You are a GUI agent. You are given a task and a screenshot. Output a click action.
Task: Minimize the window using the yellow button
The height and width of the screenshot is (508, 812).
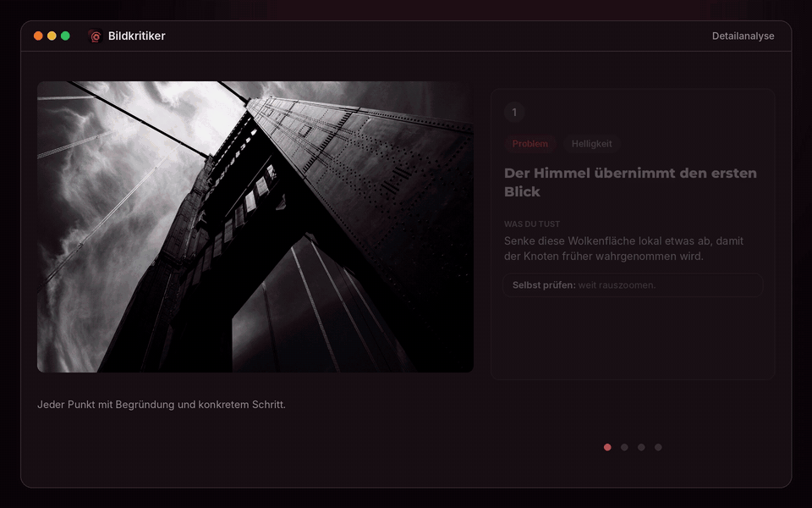52,36
